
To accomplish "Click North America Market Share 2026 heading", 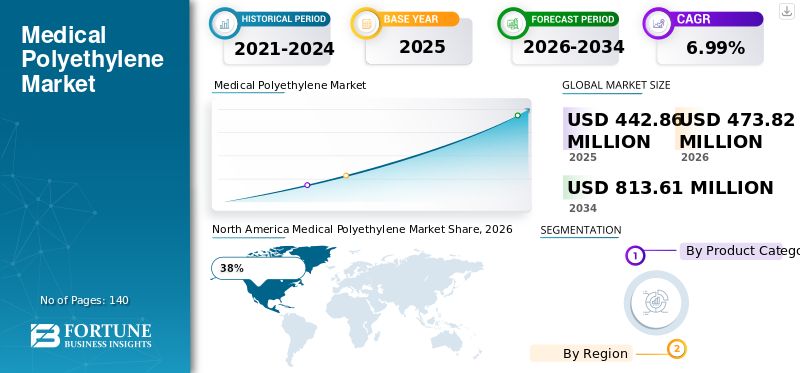I will (x=362, y=230).
